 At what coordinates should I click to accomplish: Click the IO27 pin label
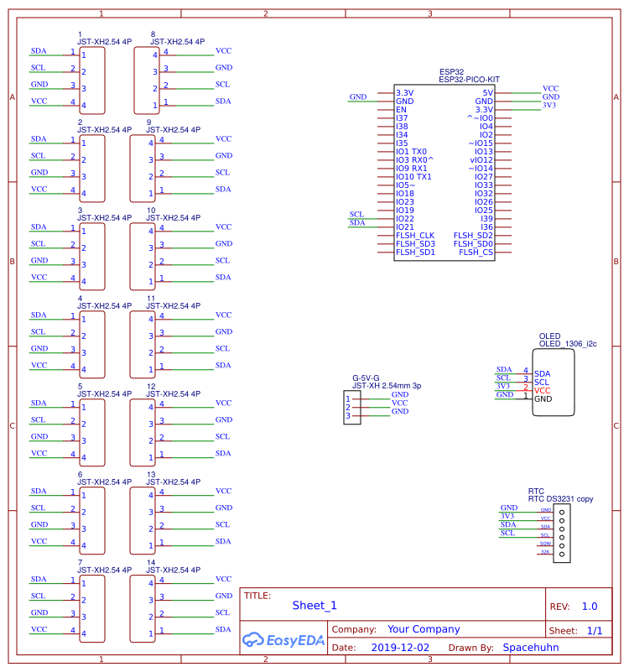[x=484, y=176]
